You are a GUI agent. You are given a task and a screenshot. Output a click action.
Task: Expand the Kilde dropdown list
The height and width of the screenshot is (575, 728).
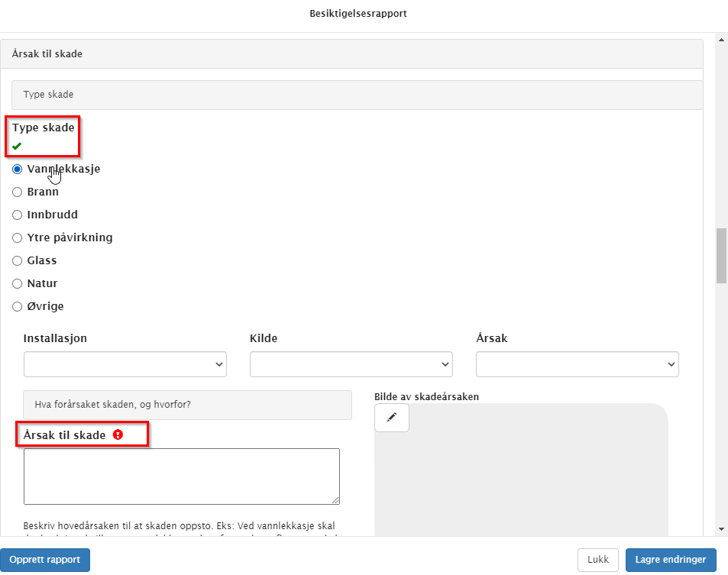(351, 364)
